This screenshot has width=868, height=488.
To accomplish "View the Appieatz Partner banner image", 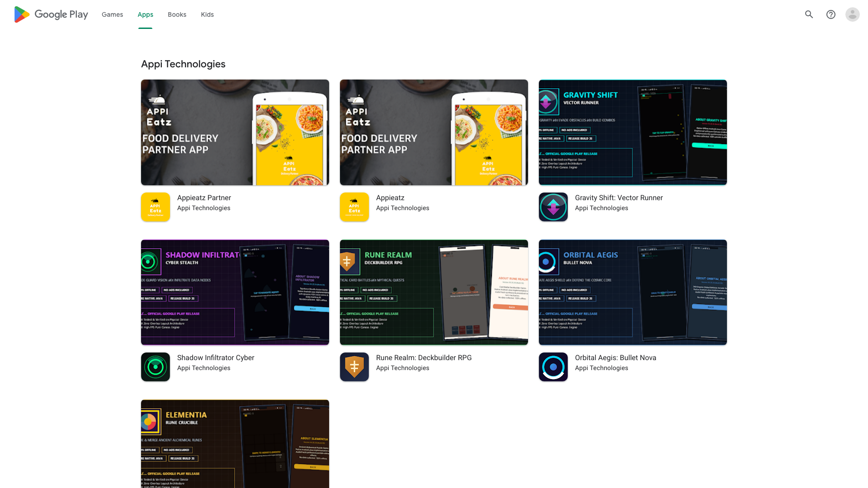I will pos(235,132).
